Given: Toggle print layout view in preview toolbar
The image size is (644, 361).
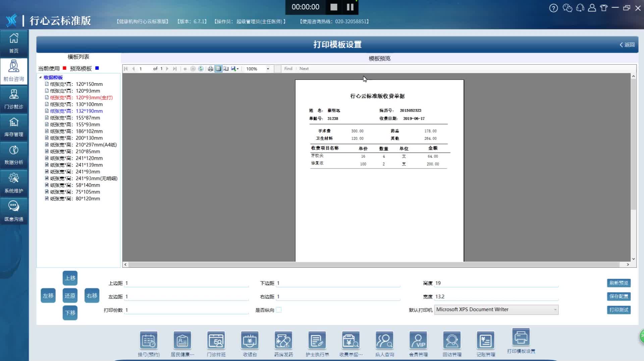Looking at the screenshot, I should pos(218,69).
